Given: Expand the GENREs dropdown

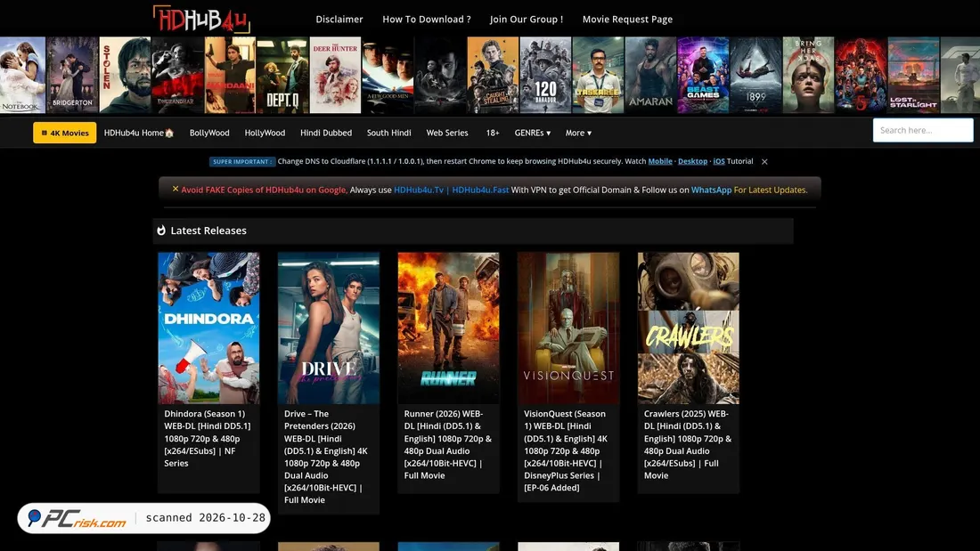Looking at the screenshot, I should coord(533,133).
